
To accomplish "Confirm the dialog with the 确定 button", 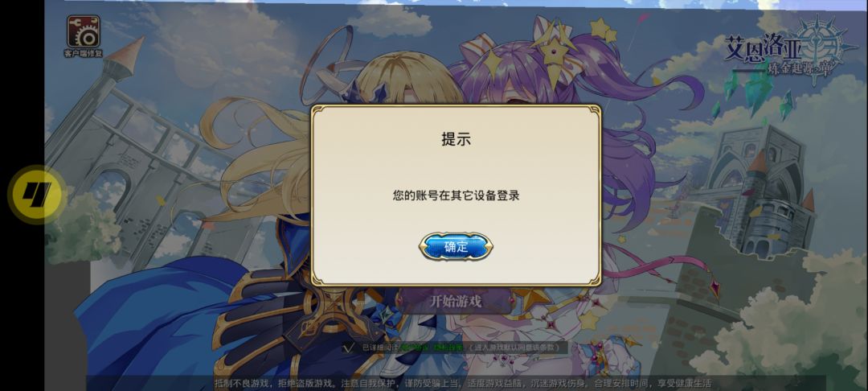I will pos(456,247).
